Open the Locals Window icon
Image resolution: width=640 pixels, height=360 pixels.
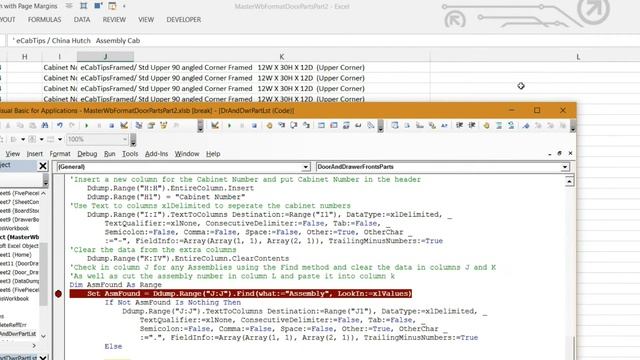pos(321,125)
